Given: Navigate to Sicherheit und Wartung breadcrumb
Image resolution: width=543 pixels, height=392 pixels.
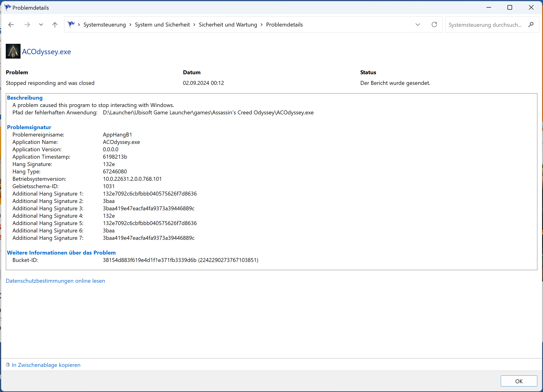Looking at the screenshot, I should [228, 25].
